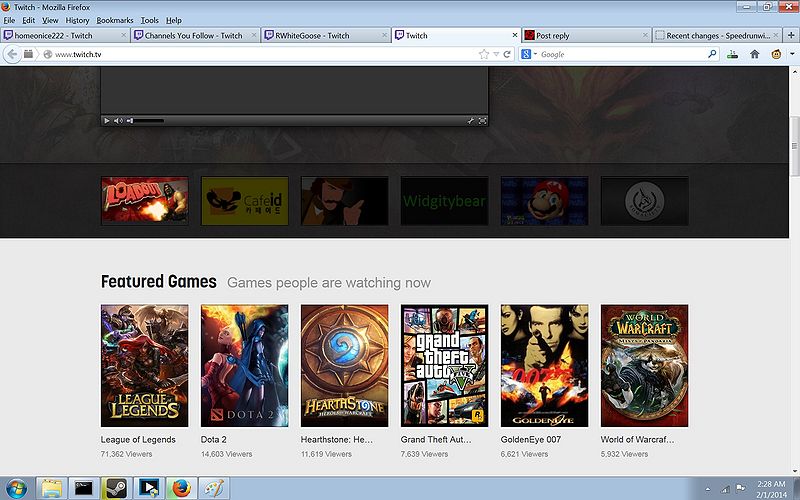Adjust the player volume slider
This screenshot has height=500, width=800.
[x=146, y=121]
